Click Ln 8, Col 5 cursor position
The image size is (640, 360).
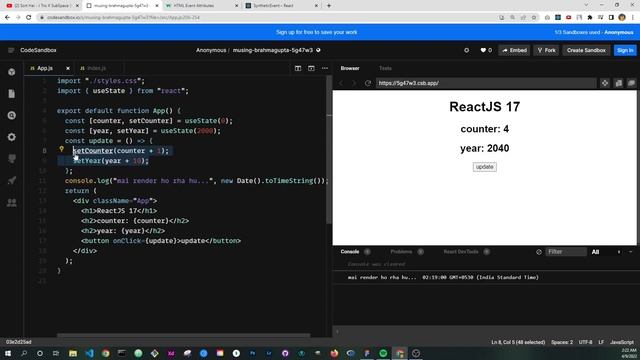pyautogui.click(x=518, y=342)
